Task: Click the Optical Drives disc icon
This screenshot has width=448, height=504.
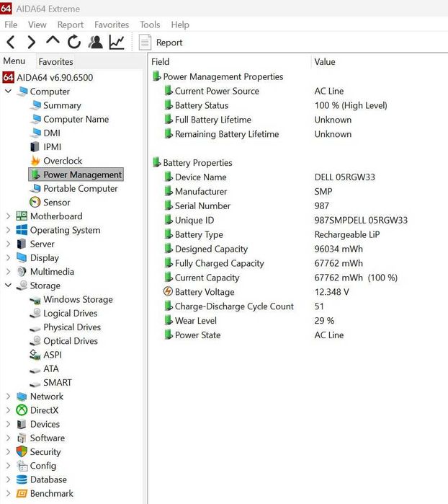Action: point(35,341)
